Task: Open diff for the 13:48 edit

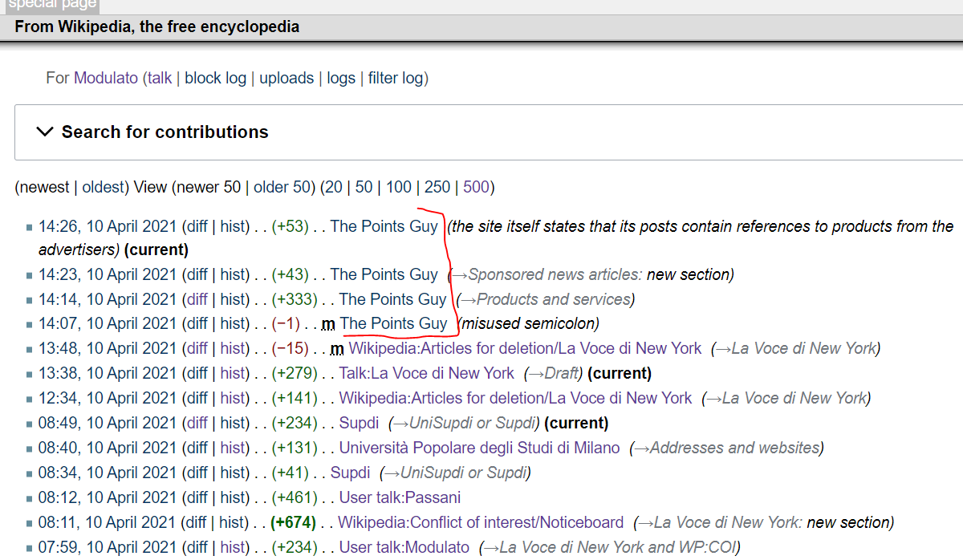Action: 197,348
